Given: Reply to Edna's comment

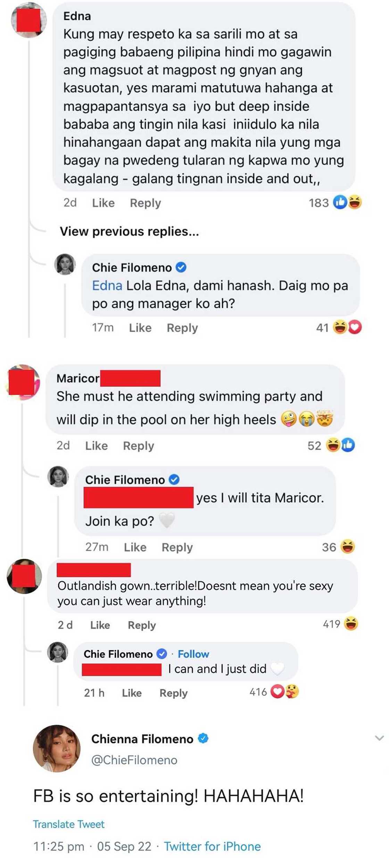Looking at the screenshot, I should (145, 203).
